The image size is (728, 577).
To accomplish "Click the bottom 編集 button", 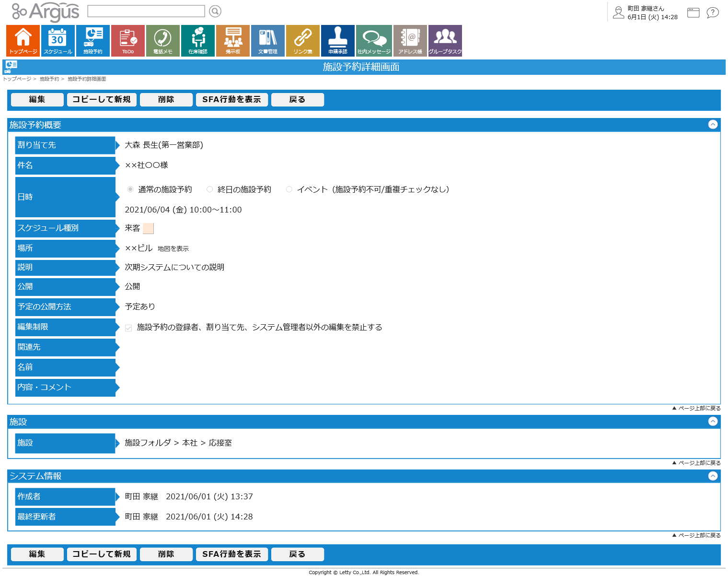I will [x=37, y=554].
